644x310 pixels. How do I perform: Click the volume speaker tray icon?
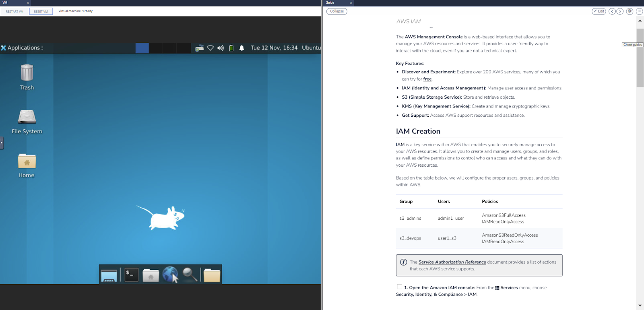click(221, 48)
